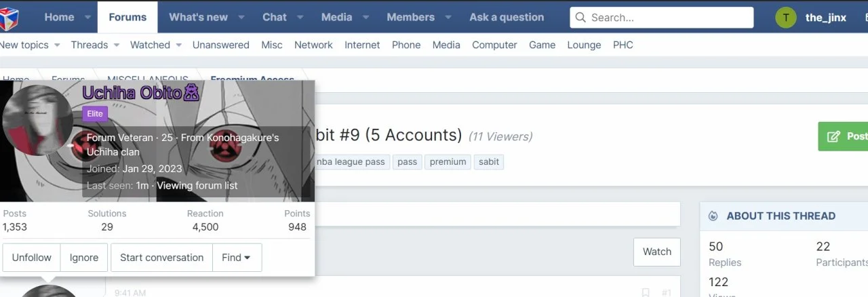Click the 948 points value
The width and height of the screenshot is (868, 297).
[x=297, y=227]
